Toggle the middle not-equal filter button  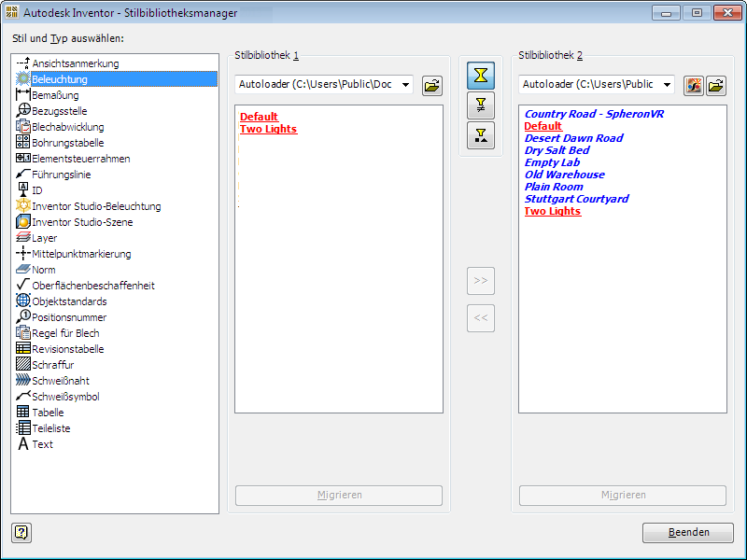click(481, 105)
